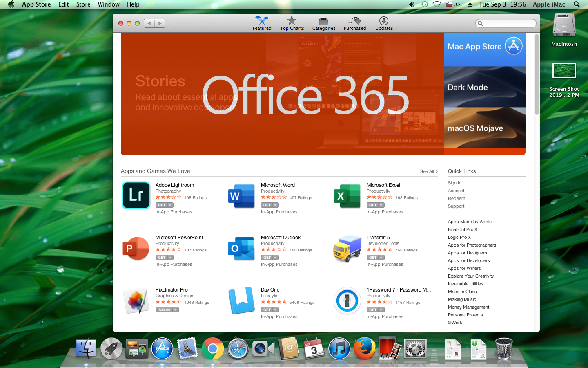The width and height of the screenshot is (588, 368).
Task: Expand the 1Password 7 GET dropdown arrow
Action: (x=381, y=310)
